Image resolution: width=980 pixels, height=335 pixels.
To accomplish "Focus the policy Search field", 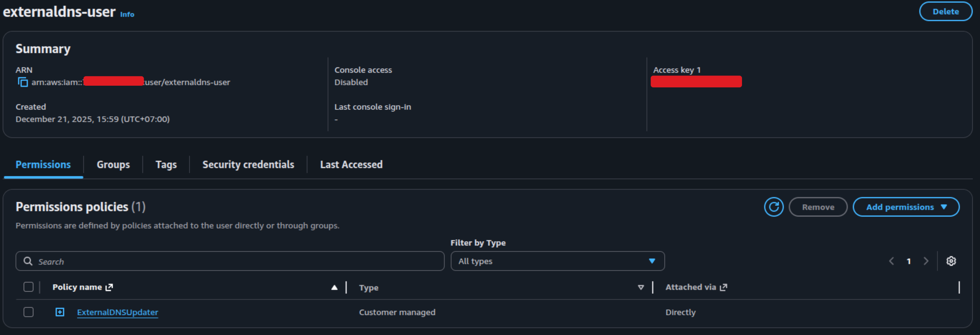I will pyautogui.click(x=230, y=261).
